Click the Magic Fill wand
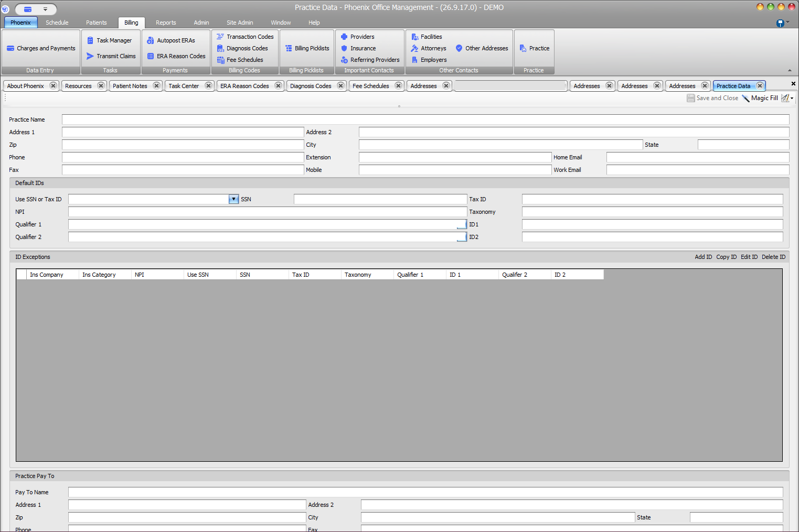 tap(760, 98)
